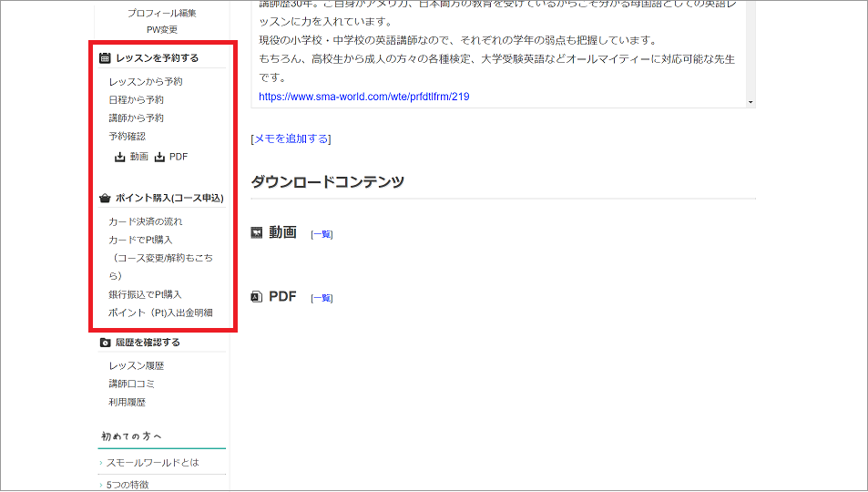Click the PDF document icon beside PDF heading

[256, 296]
